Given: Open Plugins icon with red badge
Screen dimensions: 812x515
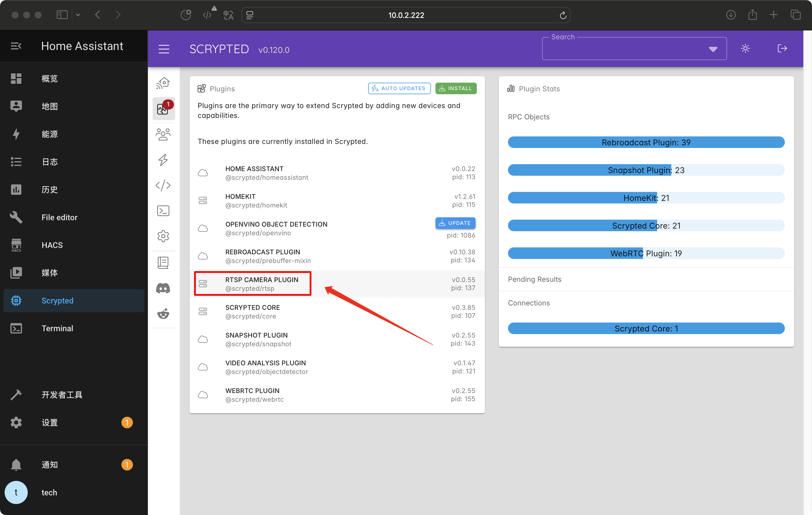Looking at the screenshot, I should click(x=164, y=109).
